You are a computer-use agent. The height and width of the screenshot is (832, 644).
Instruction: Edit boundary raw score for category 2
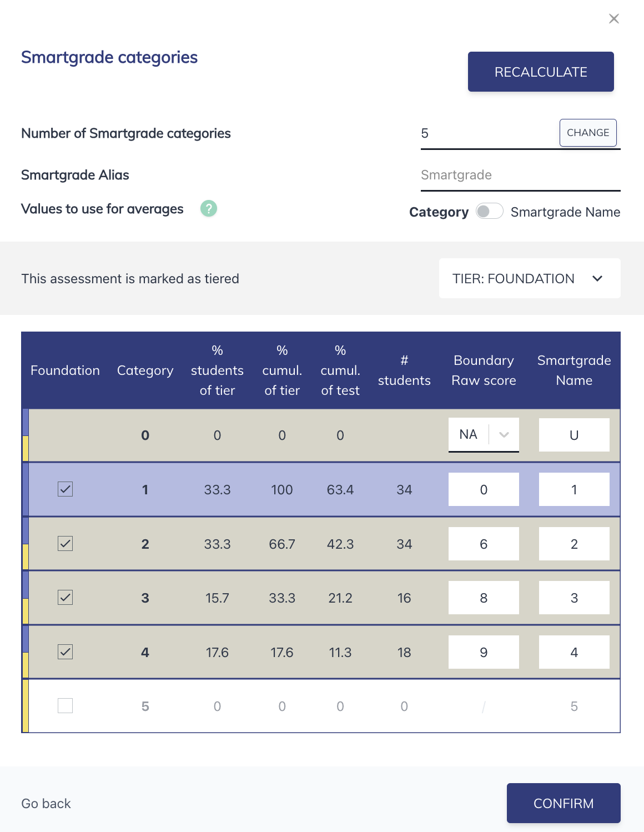(x=484, y=544)
